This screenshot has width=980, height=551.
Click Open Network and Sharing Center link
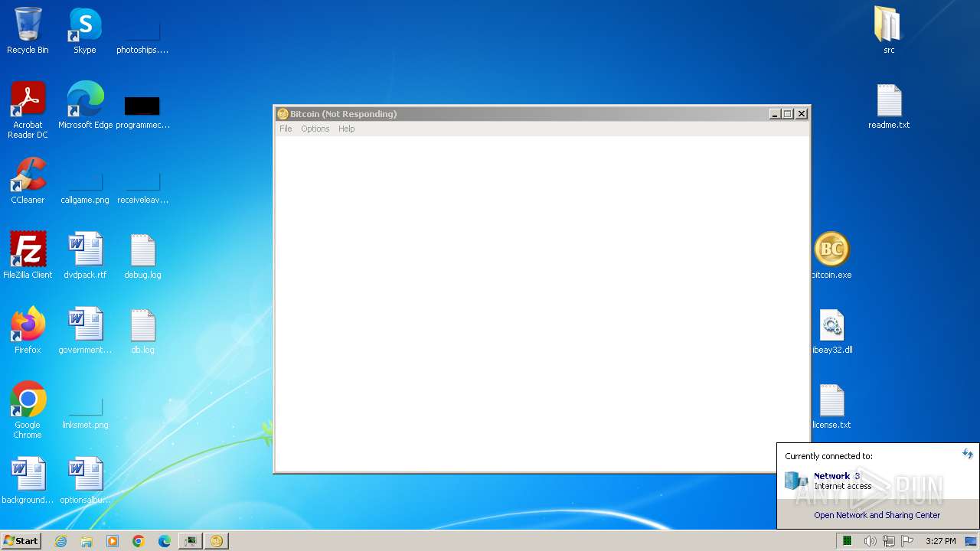click(x=877, y=515)
